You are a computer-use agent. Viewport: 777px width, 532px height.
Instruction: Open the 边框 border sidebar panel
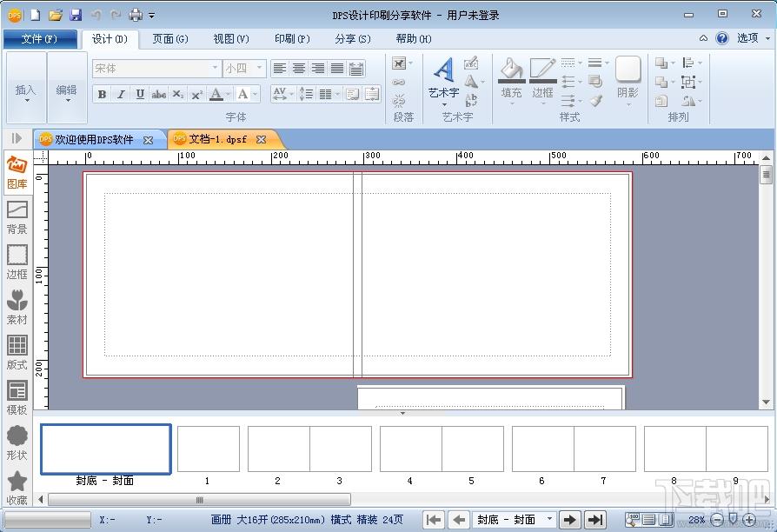tap(17, 263)
